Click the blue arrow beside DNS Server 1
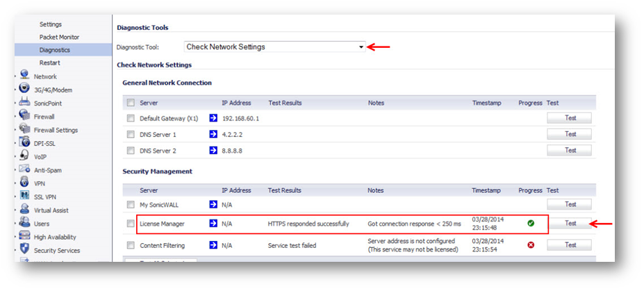The width and height of the screenshot is (644, 291). (213, 134)
